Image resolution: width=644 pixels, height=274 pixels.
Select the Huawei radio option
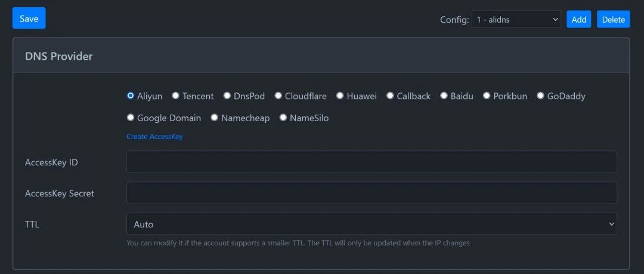pyautogui.click(x=340, y=96)
